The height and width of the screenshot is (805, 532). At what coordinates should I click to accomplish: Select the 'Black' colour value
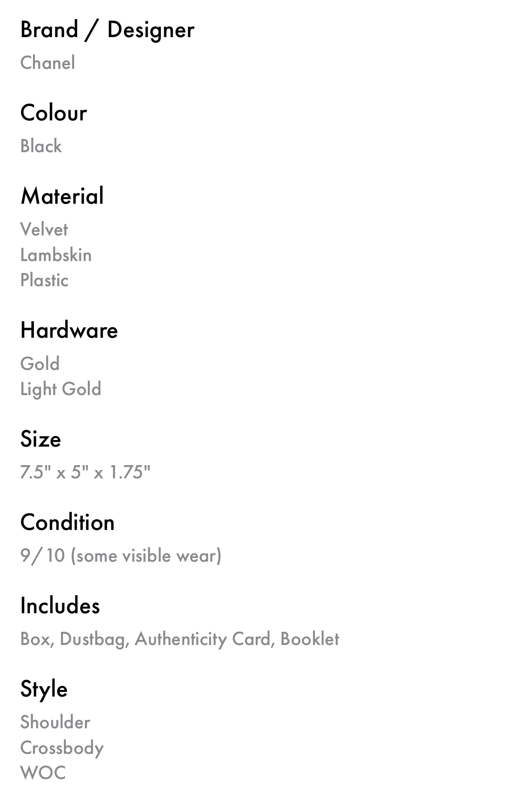point(41,146)
